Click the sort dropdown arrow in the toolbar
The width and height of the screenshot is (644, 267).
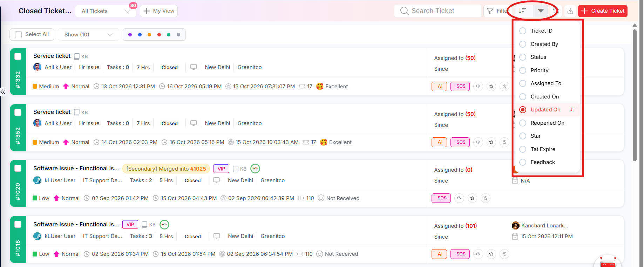[x=541, y=11]
